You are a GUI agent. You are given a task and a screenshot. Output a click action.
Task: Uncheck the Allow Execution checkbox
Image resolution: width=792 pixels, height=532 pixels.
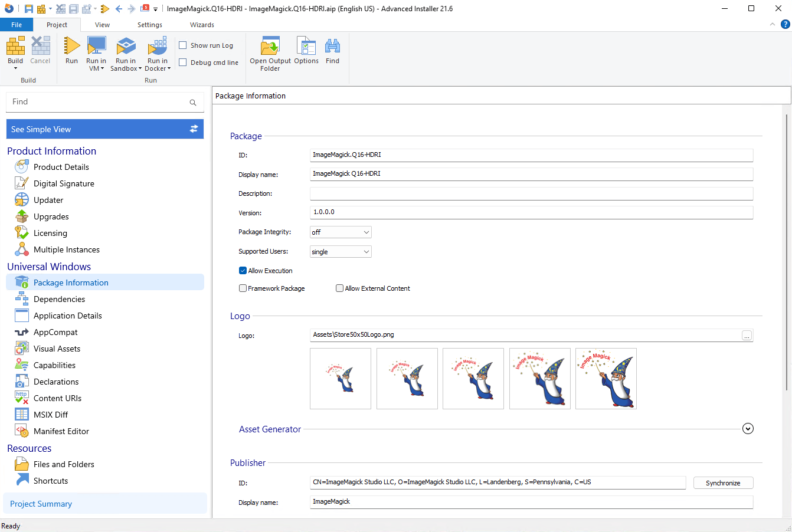243,271
